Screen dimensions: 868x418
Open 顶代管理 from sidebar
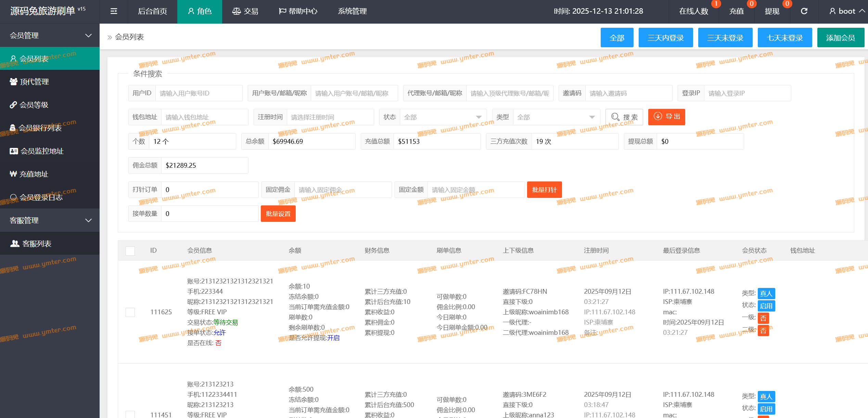point(34,82)
